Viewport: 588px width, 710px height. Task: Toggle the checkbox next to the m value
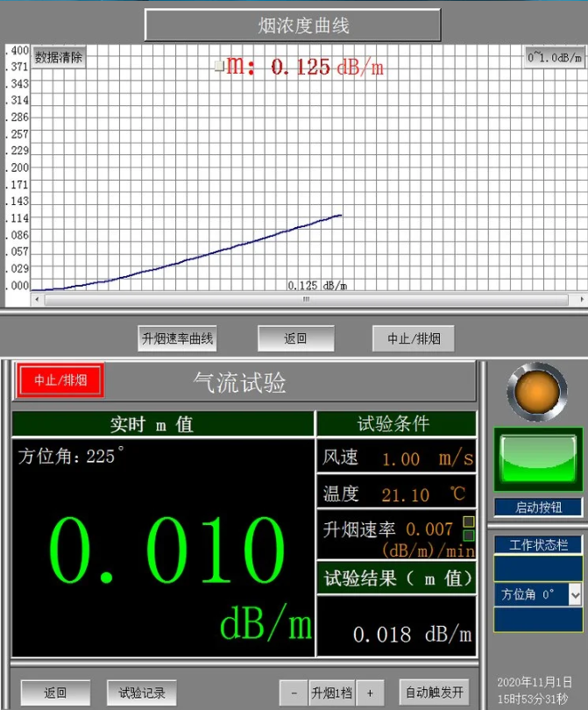[219, 66]
